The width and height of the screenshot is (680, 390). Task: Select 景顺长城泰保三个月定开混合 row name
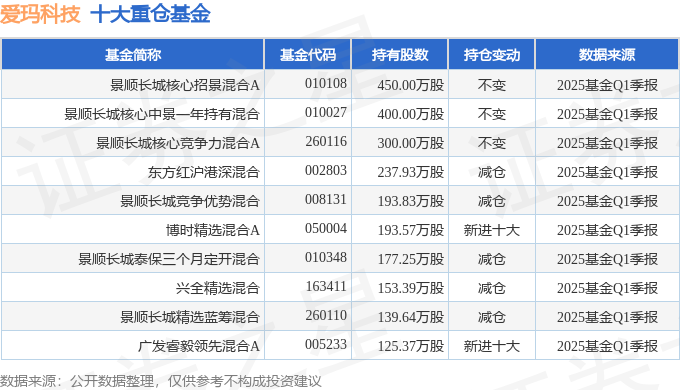(169, 259)
